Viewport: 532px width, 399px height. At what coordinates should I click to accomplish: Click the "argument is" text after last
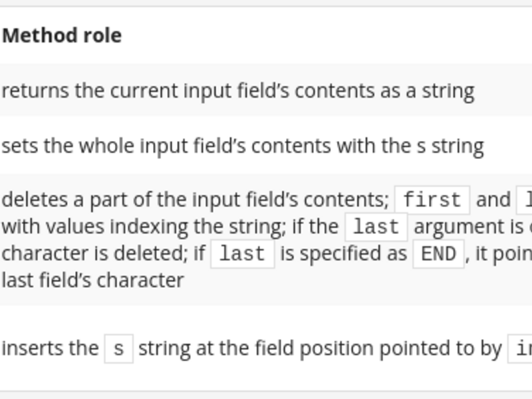pos(473,227)
